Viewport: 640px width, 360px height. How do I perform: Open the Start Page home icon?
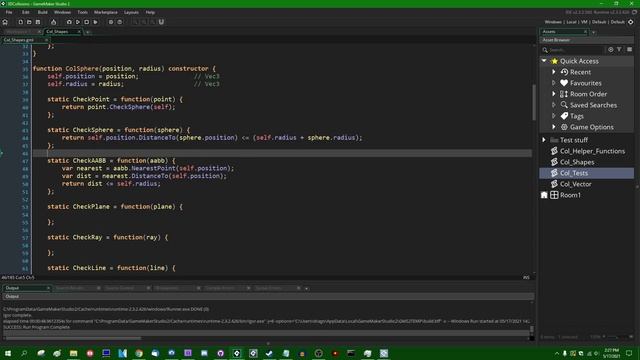(x=5, y=22)
